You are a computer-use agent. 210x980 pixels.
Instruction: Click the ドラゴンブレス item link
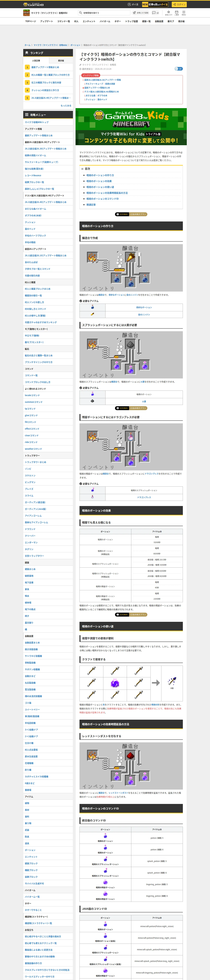(144, 497)
